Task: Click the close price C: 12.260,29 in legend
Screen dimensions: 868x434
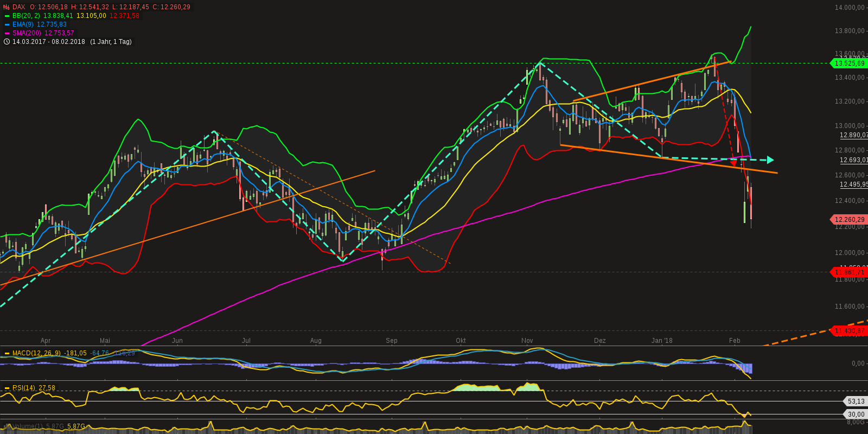Action: coord(171,7)
